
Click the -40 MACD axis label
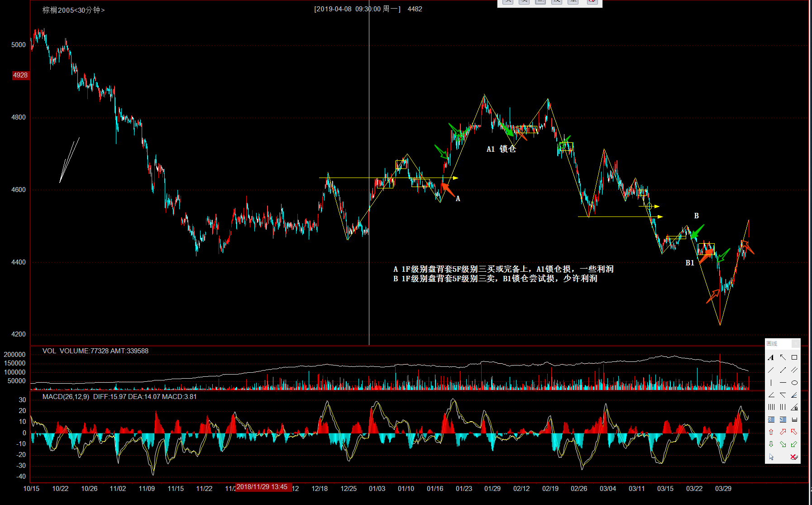pyautogui.click(x=21, y=476)
